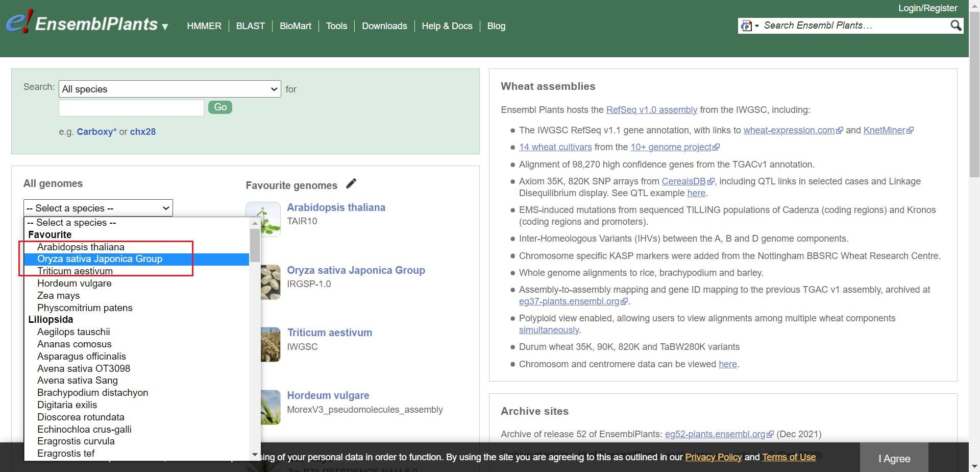Open the Oryza sativa Japonica Group favourite link
980x472 pixels.
pyautogui.click(x=356, y=270)
